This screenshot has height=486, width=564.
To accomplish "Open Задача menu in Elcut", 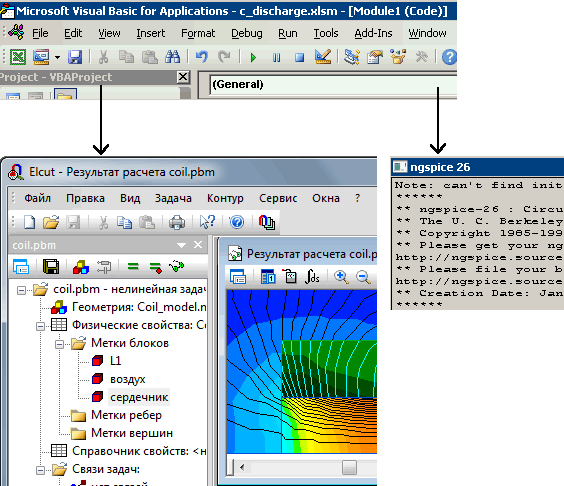I will pyautogui.click(x=173, y=198).
